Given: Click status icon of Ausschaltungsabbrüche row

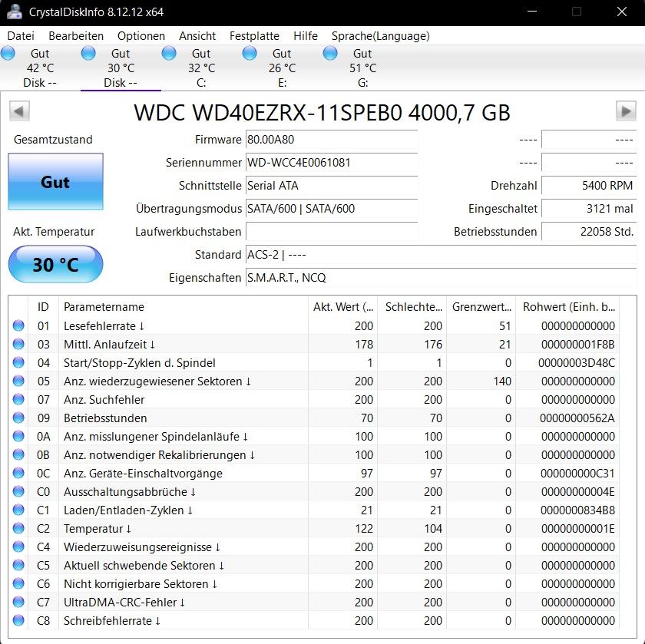Looking at the screenshot, I should click(x=18, y=491).
